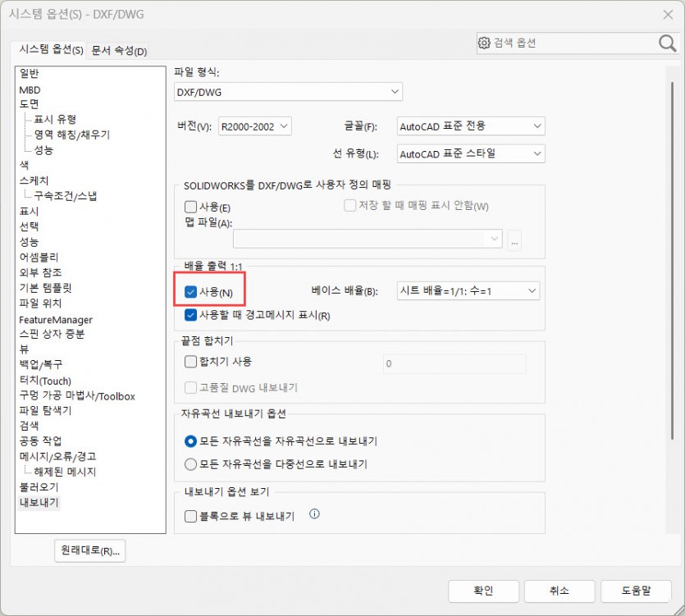Select 뷰 in the options list
Viewport: 685px width, 616px height.
[24, 349]
